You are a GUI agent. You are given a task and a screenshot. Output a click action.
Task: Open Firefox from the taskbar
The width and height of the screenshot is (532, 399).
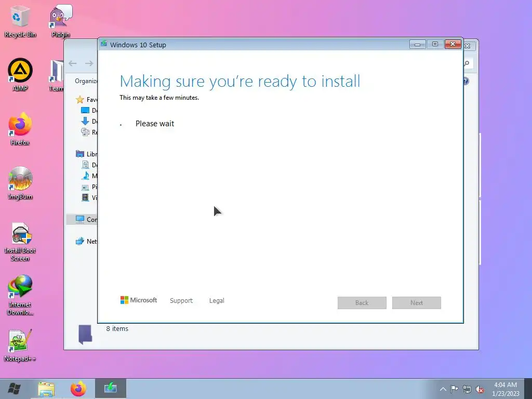78,389
